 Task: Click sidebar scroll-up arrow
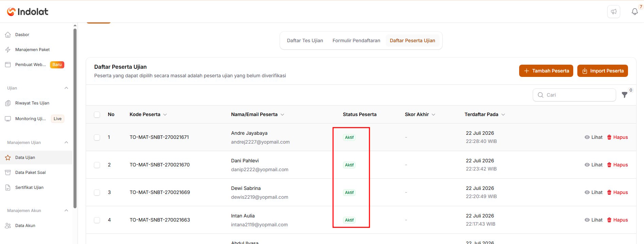click(x=75, y=26)
